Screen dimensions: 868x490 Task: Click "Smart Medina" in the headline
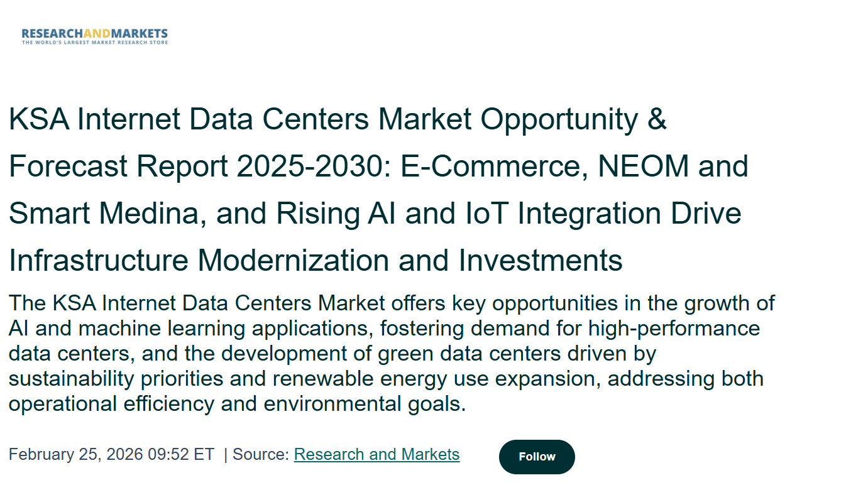(x=107, y=214)
